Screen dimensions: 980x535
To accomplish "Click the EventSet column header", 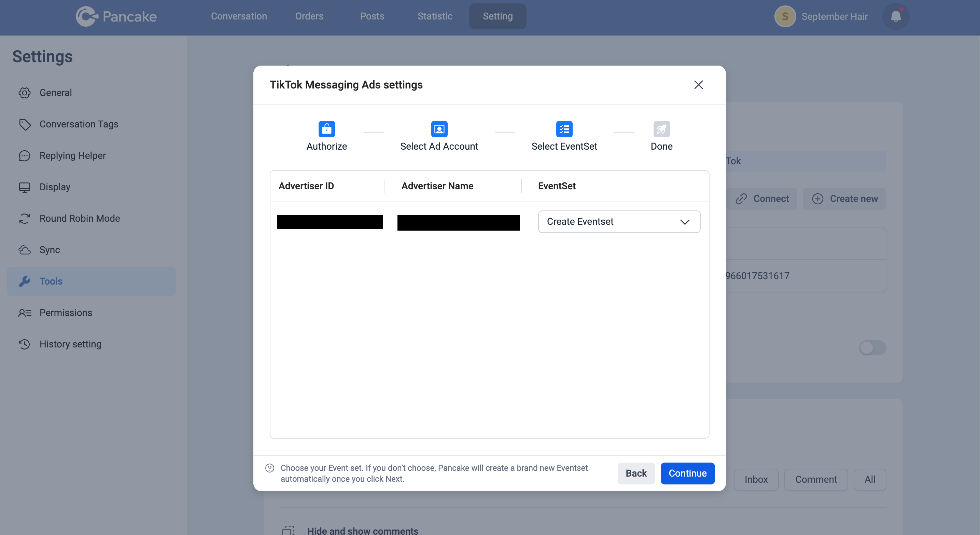I will tap(557, 186).
